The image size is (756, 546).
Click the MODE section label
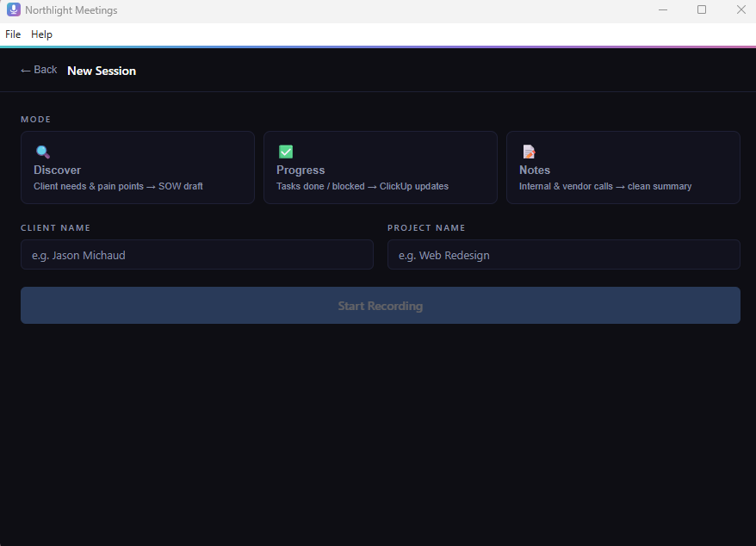coord(35,119)
